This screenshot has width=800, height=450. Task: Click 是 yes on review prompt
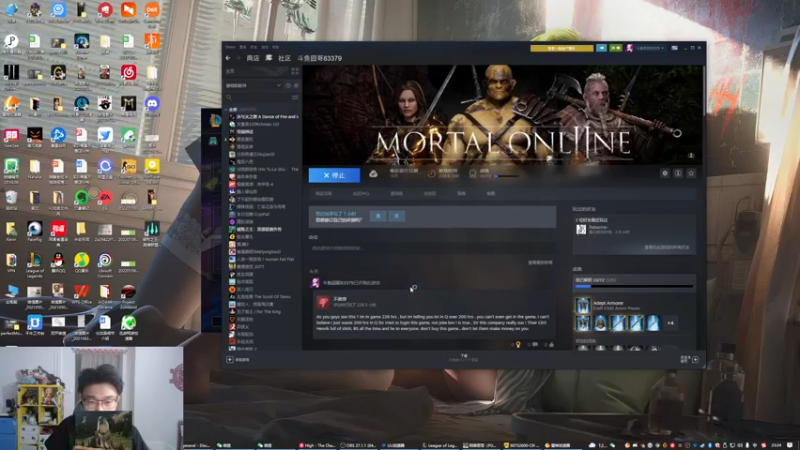pyautogui.click(x=378, y=216)
